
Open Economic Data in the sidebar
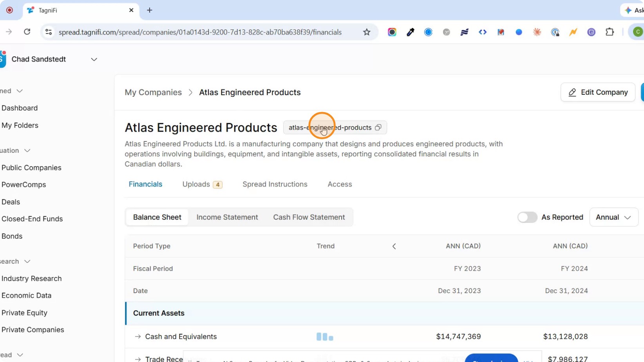click(x=26, y=295)
